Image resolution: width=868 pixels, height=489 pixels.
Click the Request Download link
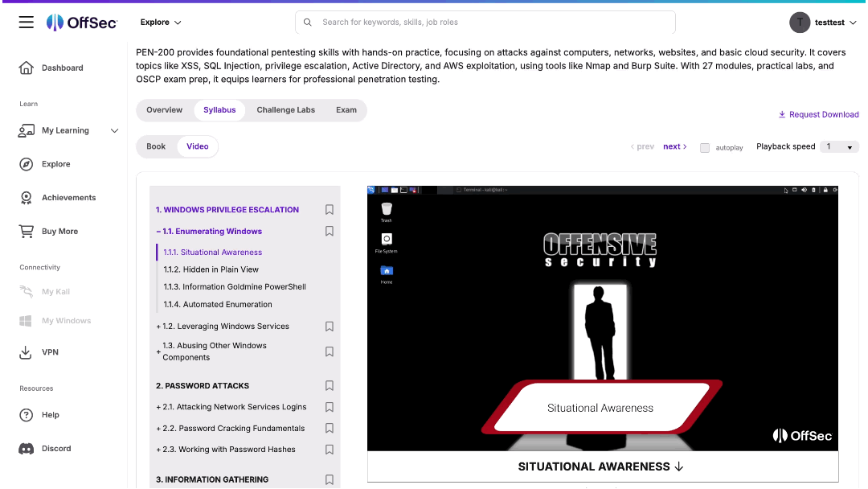[x=819, y=115]
